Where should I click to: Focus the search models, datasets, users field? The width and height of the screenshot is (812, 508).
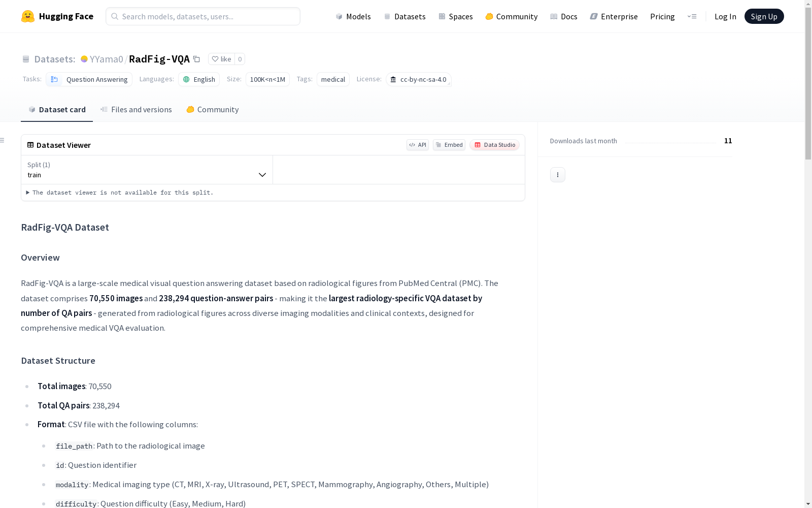point(203,16)
